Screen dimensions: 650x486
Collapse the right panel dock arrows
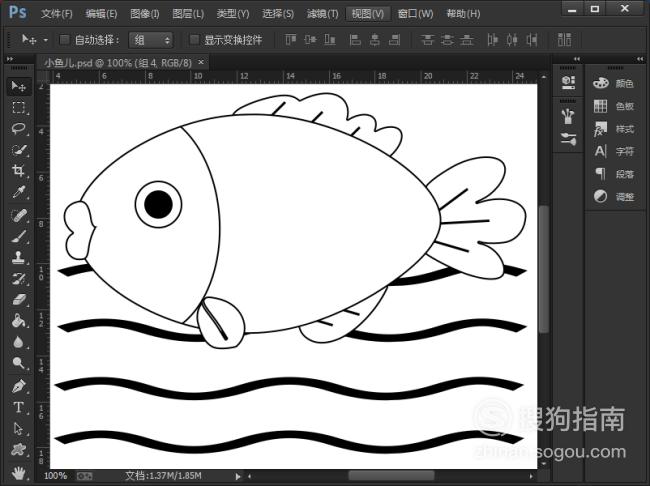coord(640,59)
